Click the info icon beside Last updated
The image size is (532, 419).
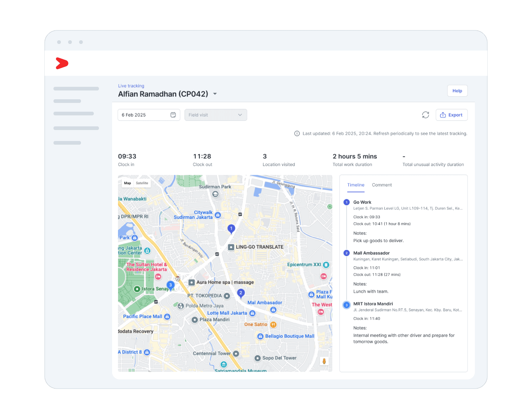click(x=297, y=134)
